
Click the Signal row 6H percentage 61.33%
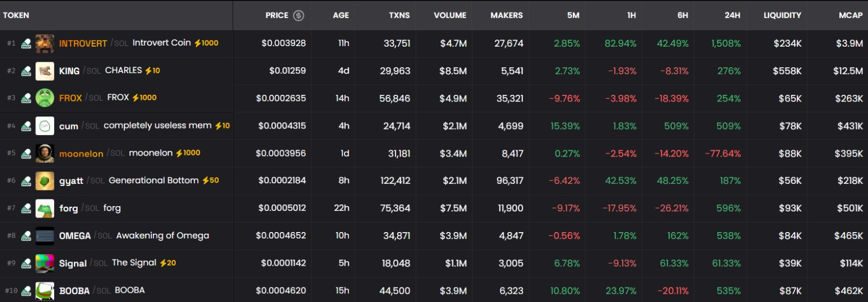tap(674, 263)
